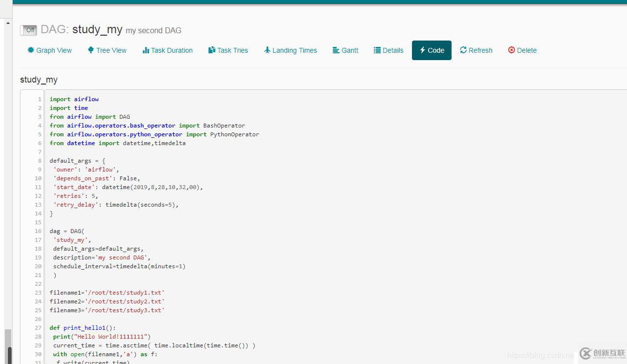Click the Refresh arrows icon
627x364 pixels.
click(x=463, y=50)
